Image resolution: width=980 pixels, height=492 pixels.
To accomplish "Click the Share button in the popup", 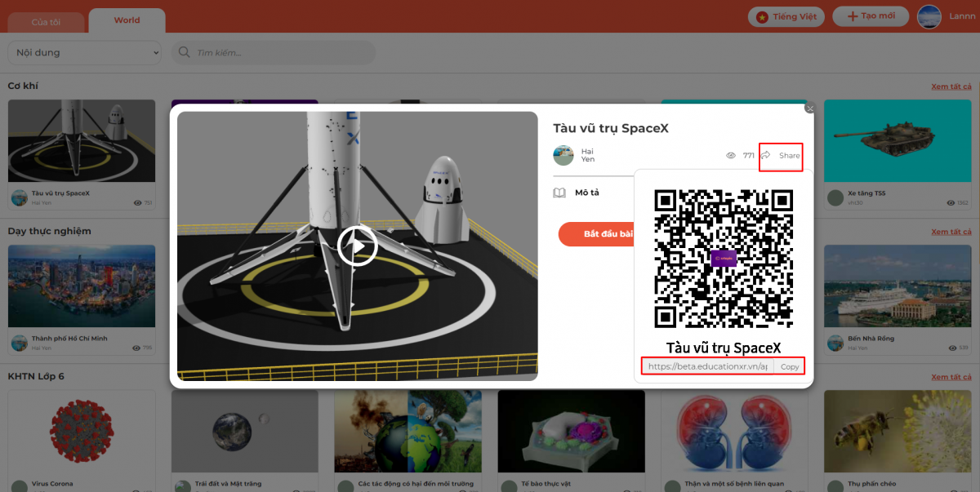I will point(781,155).
